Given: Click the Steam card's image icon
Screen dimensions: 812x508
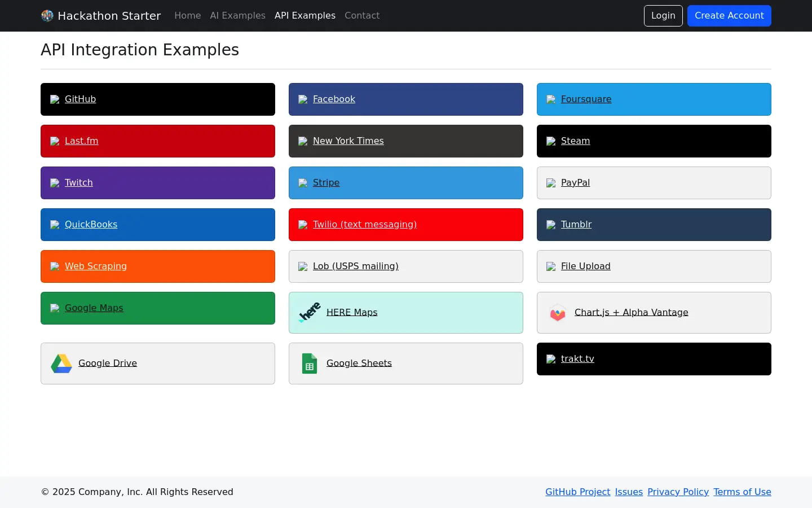Looking at the screenshot, I should point(551,141).
